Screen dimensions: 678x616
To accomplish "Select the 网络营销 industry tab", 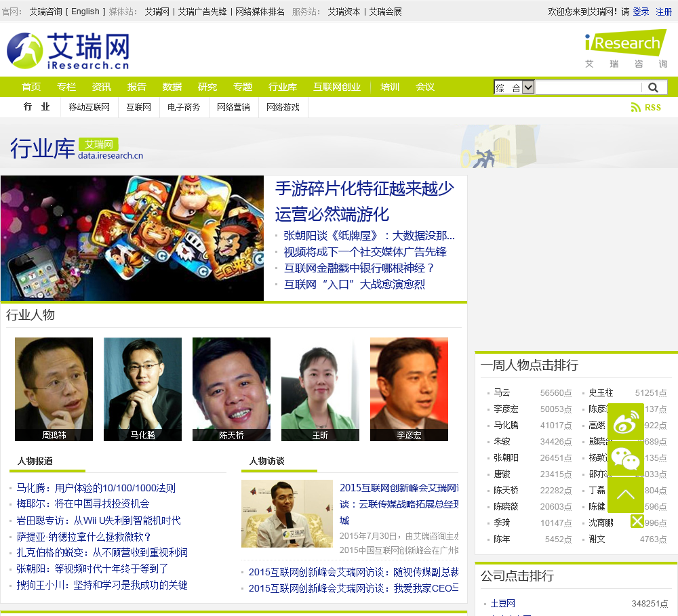I will coord(233,107).
